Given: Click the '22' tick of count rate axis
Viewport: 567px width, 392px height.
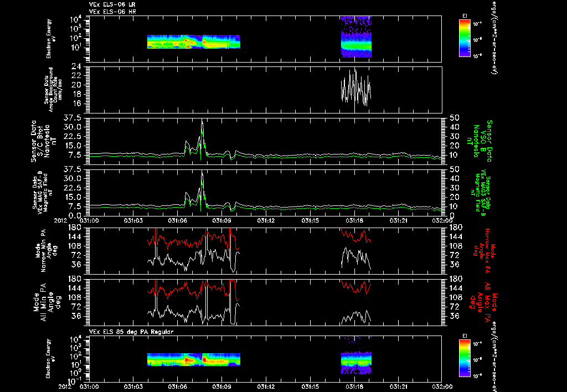Looking at the screenshot, I should [76, 76].
